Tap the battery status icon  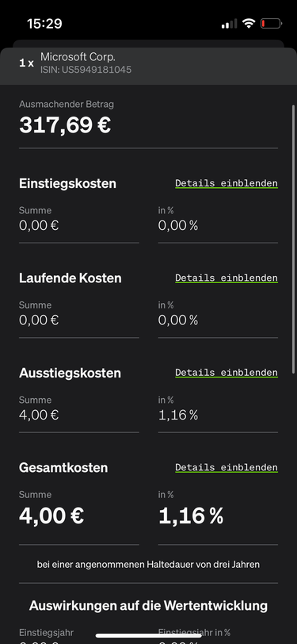(271, 24)
